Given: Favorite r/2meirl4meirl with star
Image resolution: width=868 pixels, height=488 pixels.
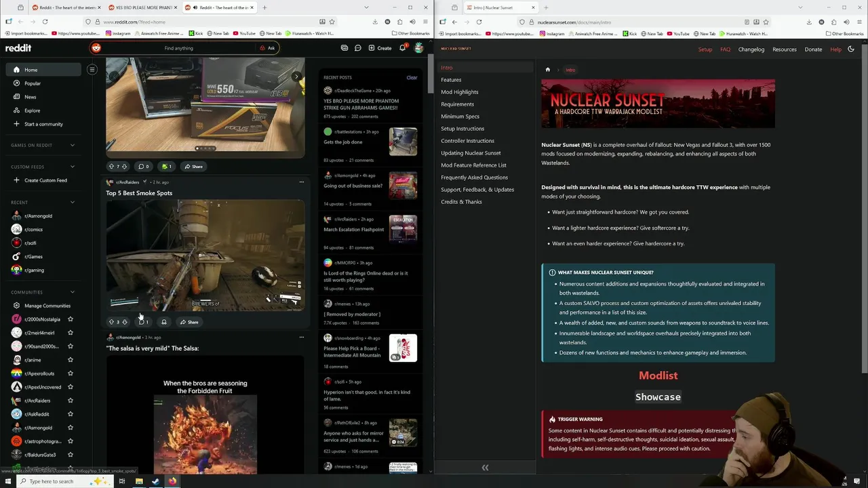Looking at the screenshot, I should (71, 333).
